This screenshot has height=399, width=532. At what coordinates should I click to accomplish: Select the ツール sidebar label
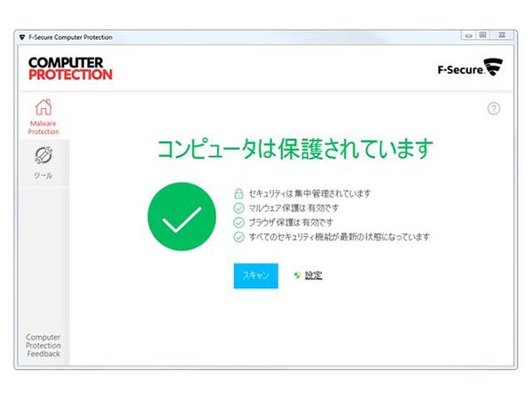pos(43,176)
